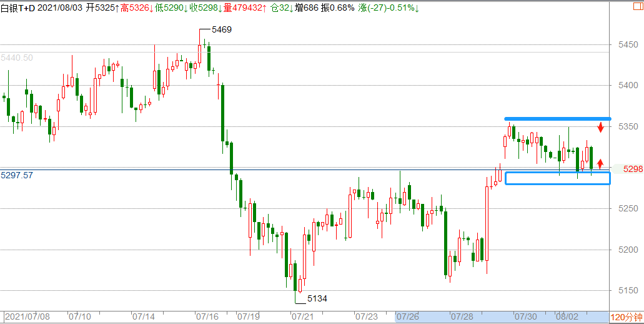
Task: Click the 07/14 date axis label
Action: [143, 317]
